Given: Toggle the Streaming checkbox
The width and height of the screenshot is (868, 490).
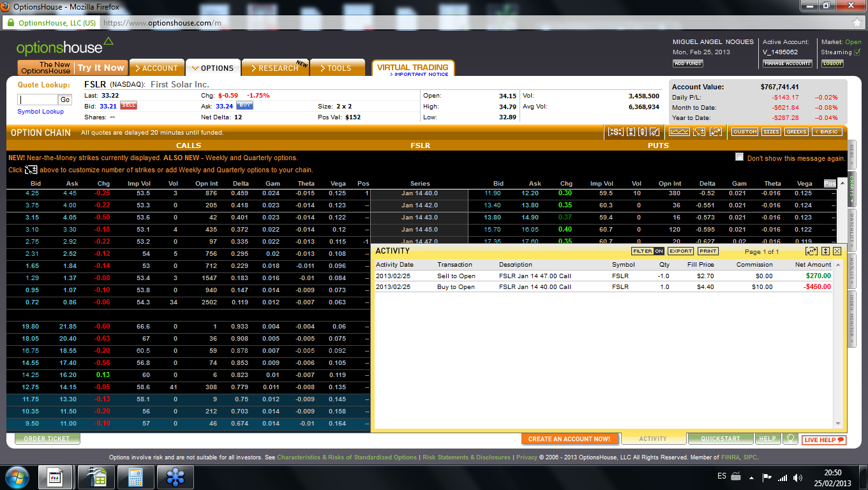Looking at the screenshot, I should [857, 52].
